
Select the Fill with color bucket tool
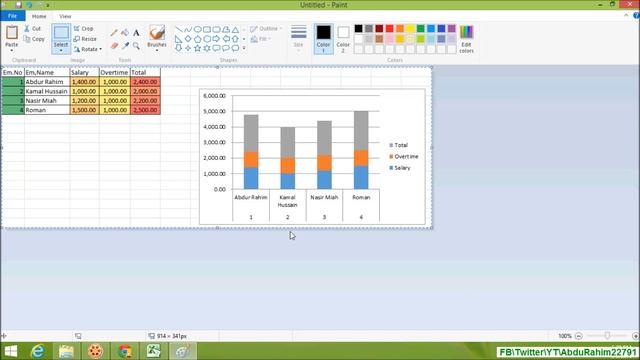(125, 33)
